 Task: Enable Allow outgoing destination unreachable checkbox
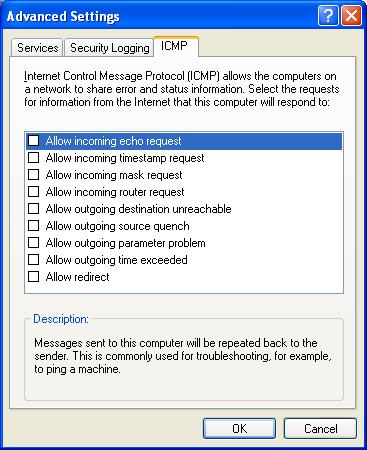pos(33,208)
